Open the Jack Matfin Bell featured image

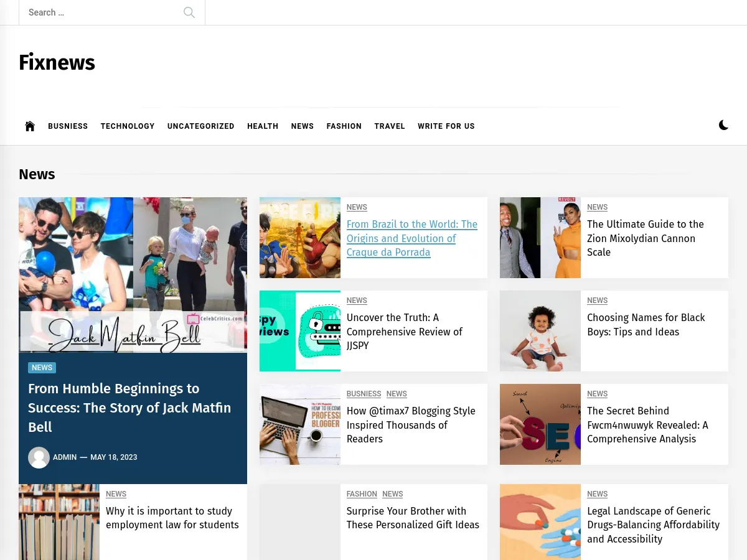(x=133, y=275)
